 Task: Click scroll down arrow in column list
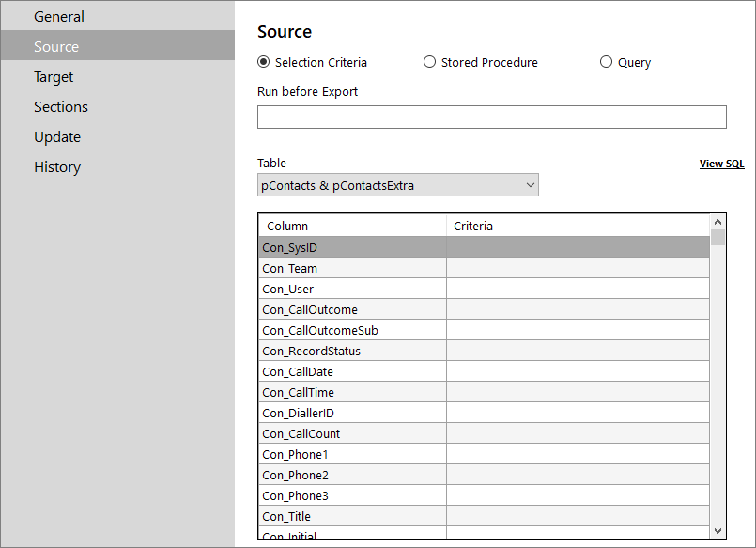[x=717, y=531]
